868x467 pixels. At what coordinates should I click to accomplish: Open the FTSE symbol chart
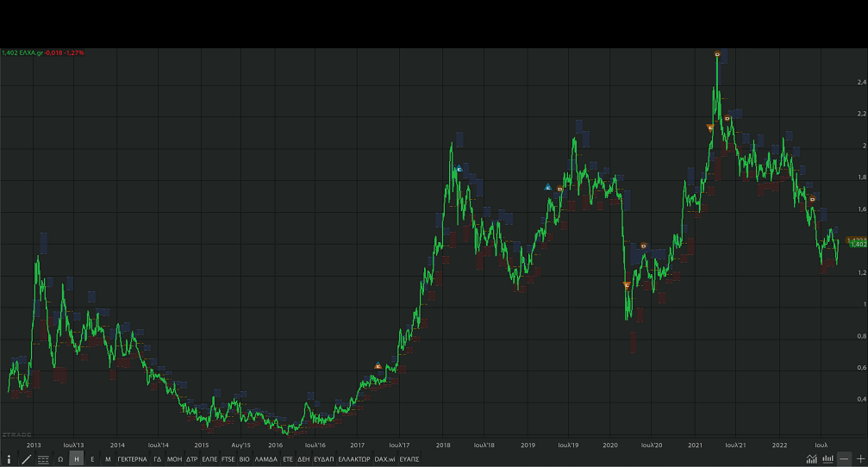[228, 459]
